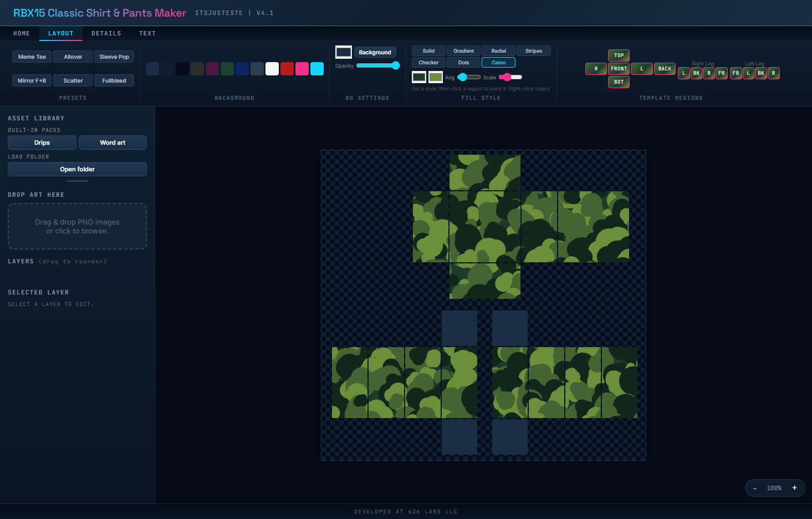The width and height of the screenshot is (812, 519).
Task: Choose the Dots fill style
Action: 463,63
